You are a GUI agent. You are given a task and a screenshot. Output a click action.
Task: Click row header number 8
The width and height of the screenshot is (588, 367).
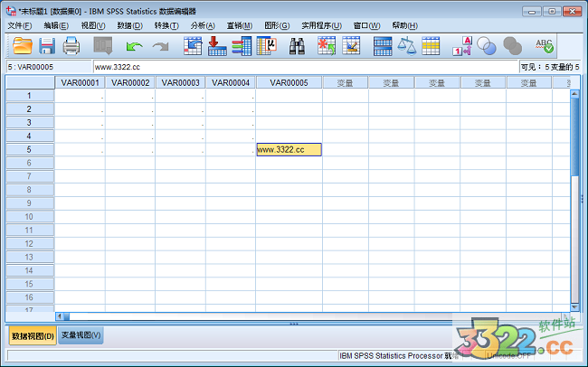(x=29, y=190)
